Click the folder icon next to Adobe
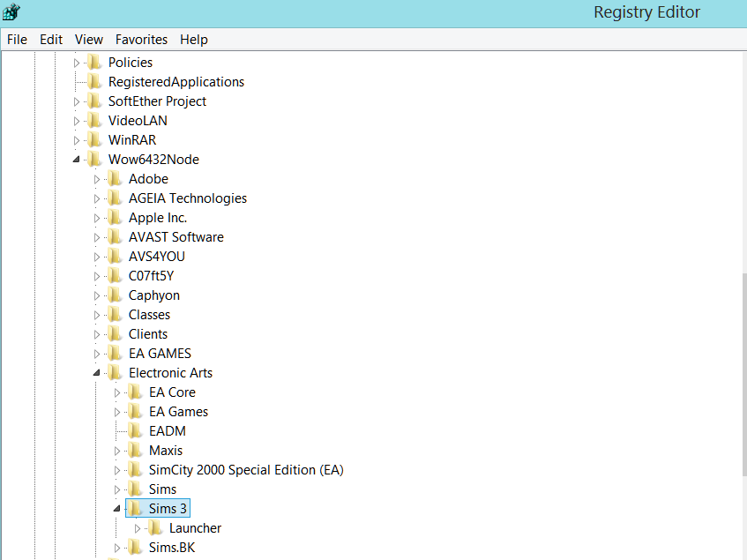747x560 pixels. [x=115, y=179]
